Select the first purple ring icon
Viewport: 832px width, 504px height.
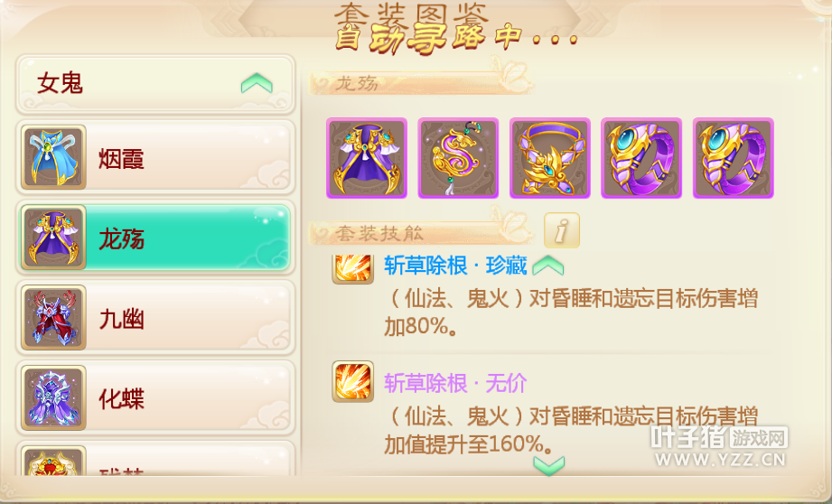coord(641,158)
